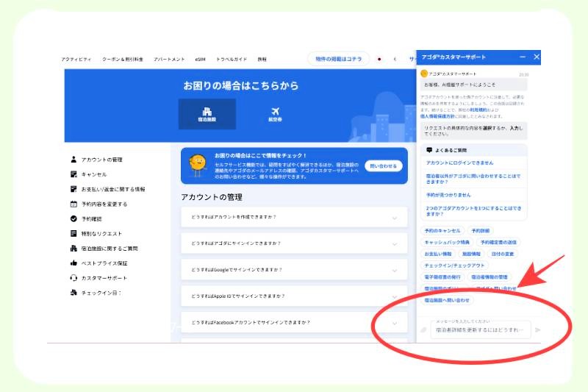Click the 問い合わせる button in banner

click(383, 165)
